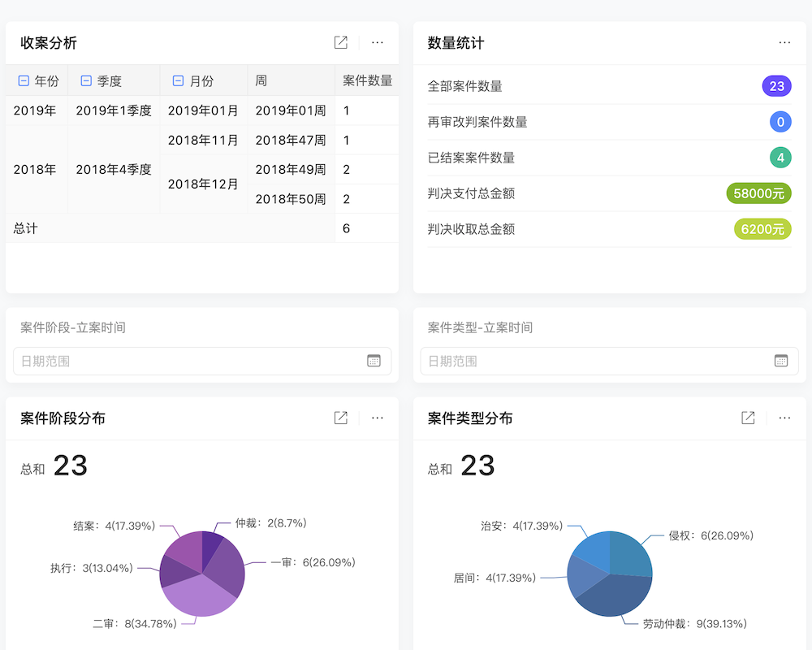Open the calendar picker for 案件类型-立案时间
Image resolution: width=812 pixels, height=650 pixels.
pos(780,360)
